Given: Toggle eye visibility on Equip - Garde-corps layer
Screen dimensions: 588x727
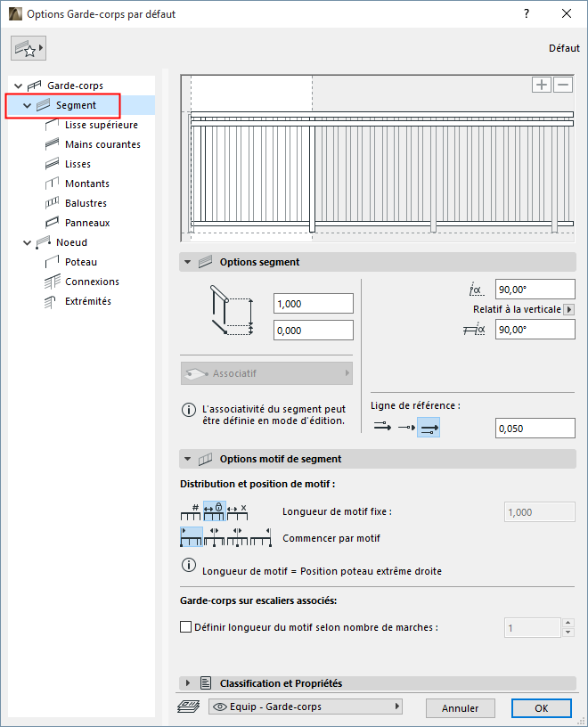Looking at the screenshot, I should 219,707.
